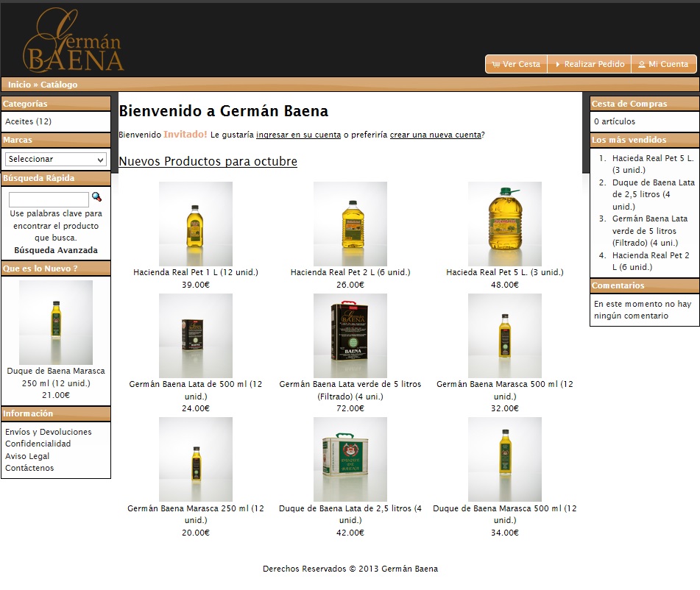Open the Duque de Baena Marasca 500 ml link
Viewport: 700px width, 590px height.
[x=504, y=514]
